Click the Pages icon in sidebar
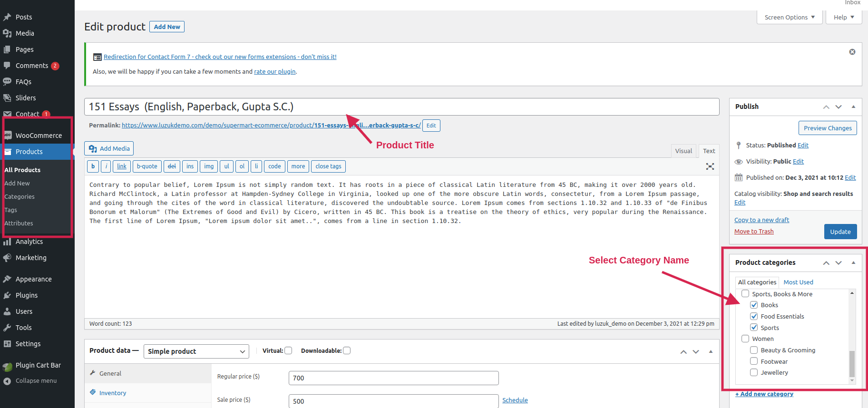The width and height of the screenshot is (868, 408). [7, 49]
